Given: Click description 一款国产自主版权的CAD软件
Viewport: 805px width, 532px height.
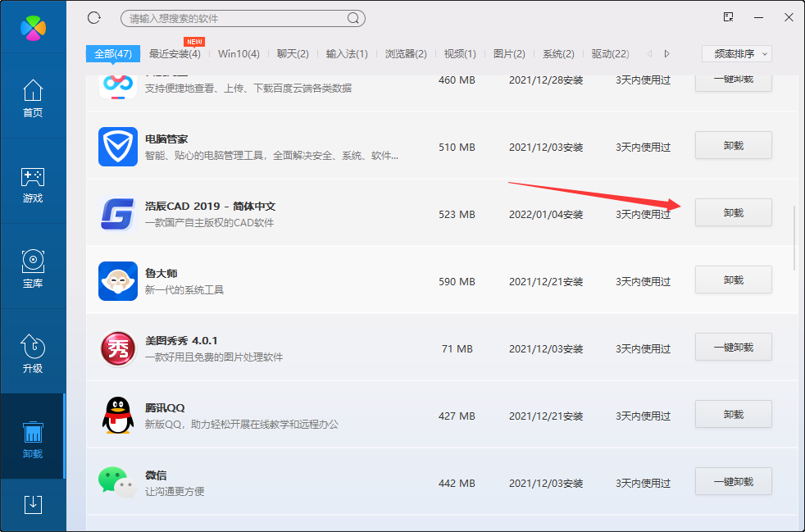Looking at the screenshot, I should coord(210,223).
